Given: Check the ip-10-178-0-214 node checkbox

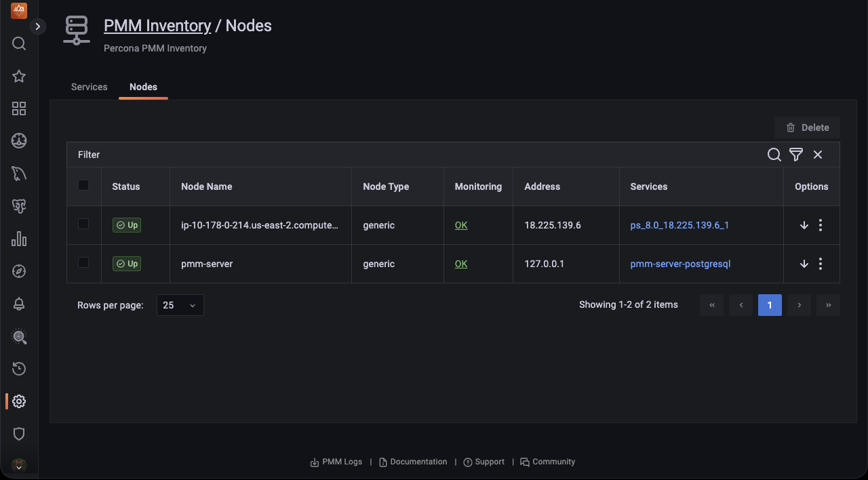Looking at the screenshot, I should pos(83,224).
